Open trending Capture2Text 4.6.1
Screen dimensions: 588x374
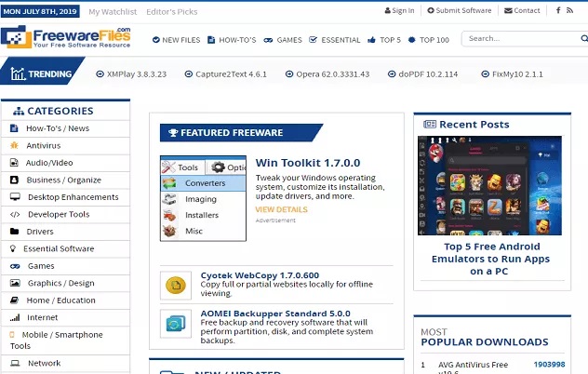point(226,74)
